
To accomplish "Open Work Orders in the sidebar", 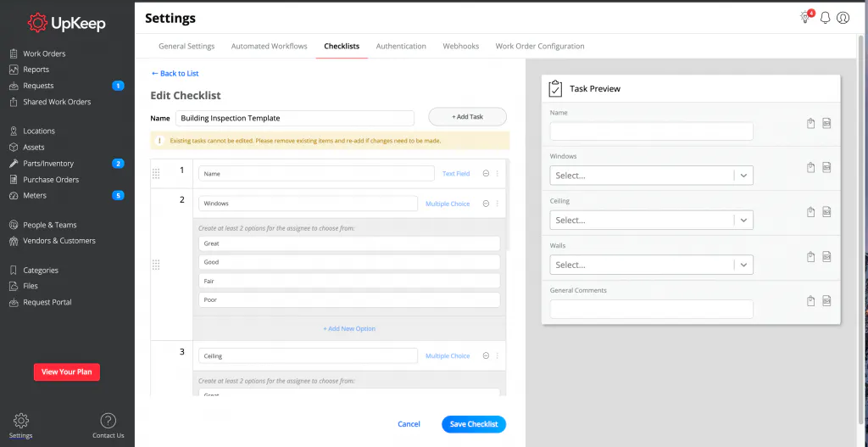I will (44, 53).
